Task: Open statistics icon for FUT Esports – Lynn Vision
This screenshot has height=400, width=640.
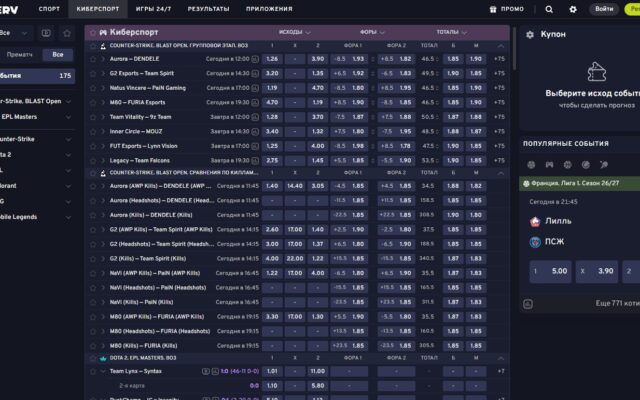Action: pos(255,146)
